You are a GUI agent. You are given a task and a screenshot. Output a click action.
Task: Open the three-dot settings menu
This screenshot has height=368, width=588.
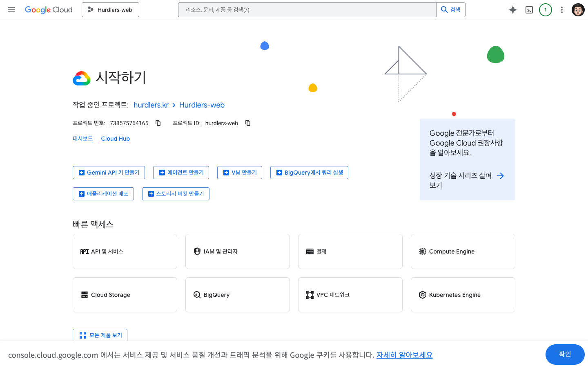(562, 10)
